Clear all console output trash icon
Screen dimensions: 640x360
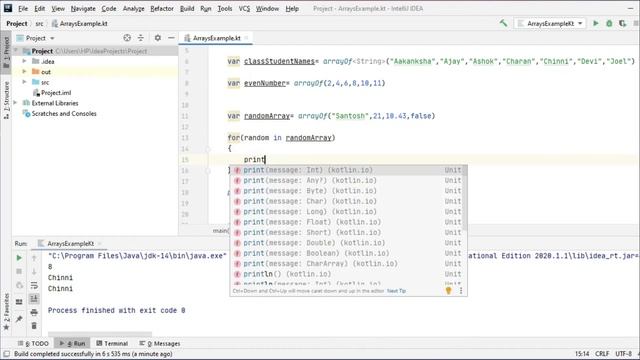click(x=34, y=326)
